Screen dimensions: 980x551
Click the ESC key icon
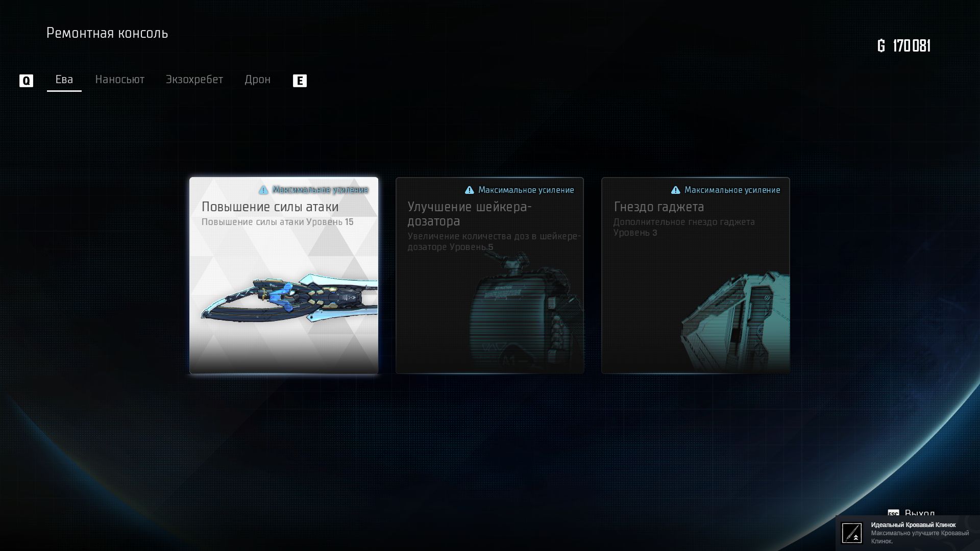coord(893,513)
